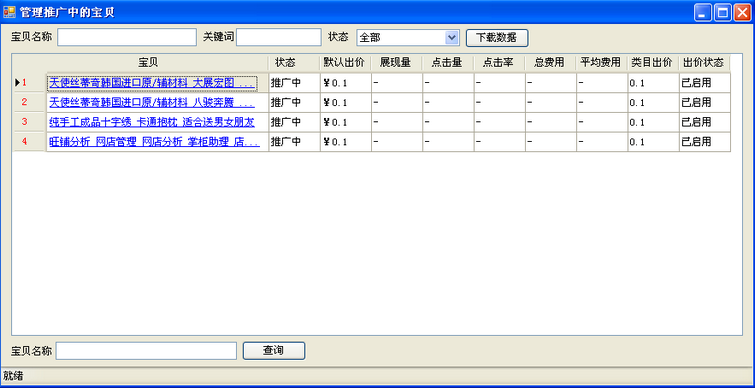
Task: Click the 类目出价 column header
Action: tap(653, 63)
